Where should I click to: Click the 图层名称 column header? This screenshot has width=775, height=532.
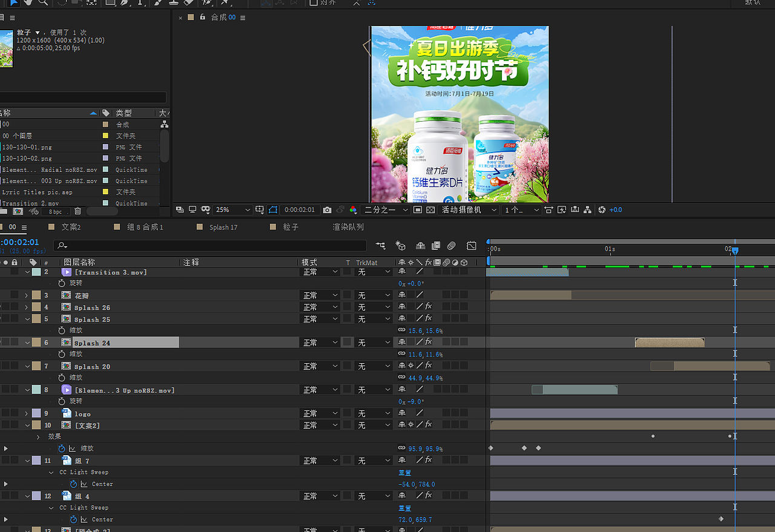[x=79, y=262]
